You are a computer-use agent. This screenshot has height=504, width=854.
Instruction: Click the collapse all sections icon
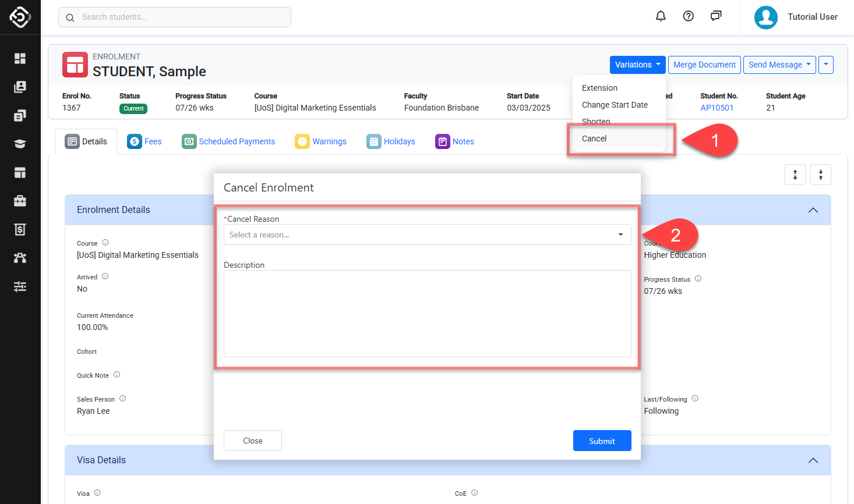(820, 175)
